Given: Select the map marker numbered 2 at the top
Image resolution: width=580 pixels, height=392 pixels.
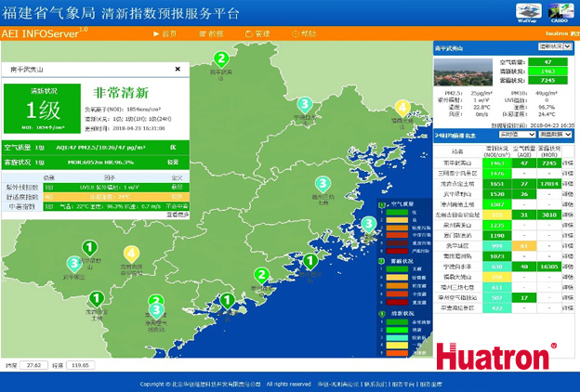Looking at the screenshot, I should 221,59.
